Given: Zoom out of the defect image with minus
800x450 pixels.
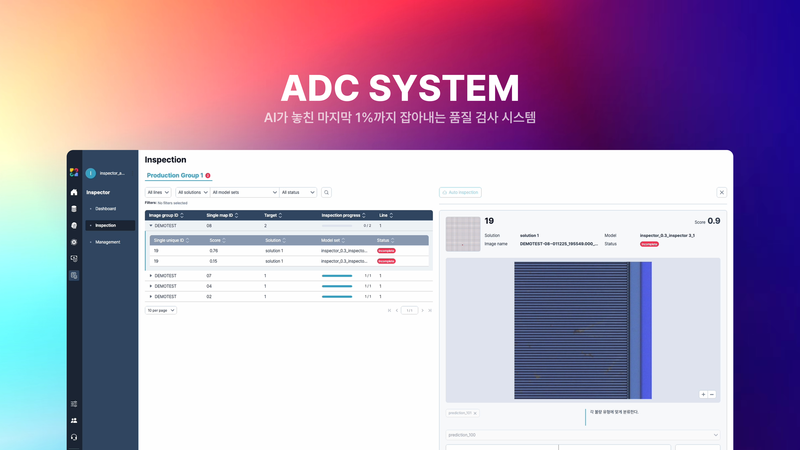Looking at the screenshot, I should tap(712, 394).
